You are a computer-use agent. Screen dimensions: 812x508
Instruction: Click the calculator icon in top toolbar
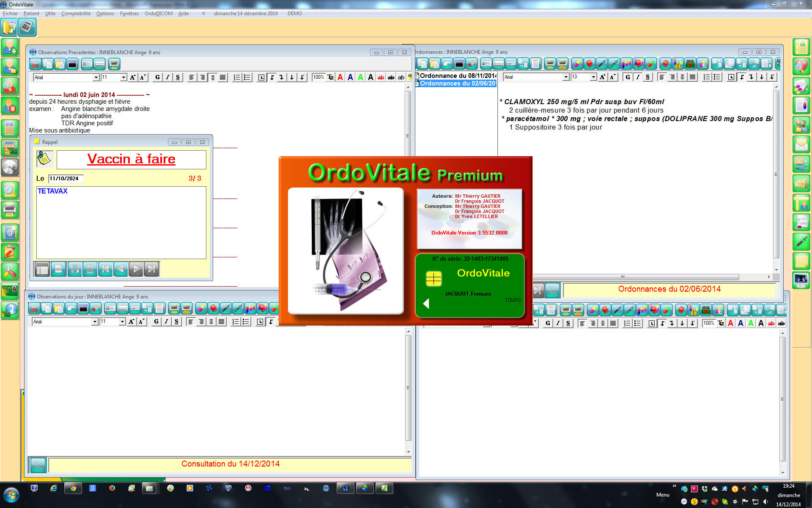[27, 28]
